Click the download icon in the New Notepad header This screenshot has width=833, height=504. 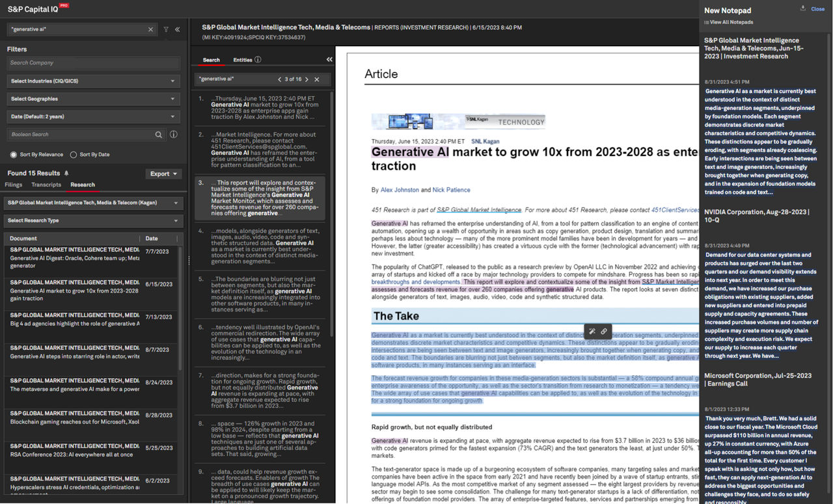coord(802,9)
